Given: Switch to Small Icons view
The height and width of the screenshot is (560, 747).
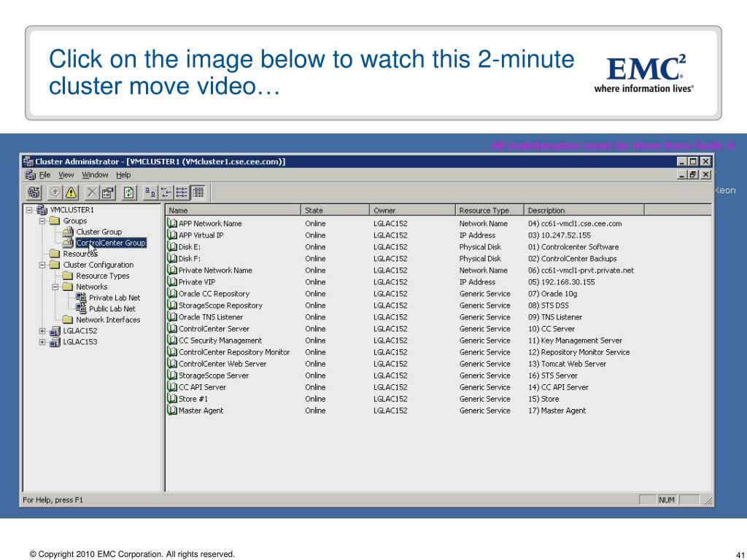Looking at the screenshot, I should coord(166,192).
